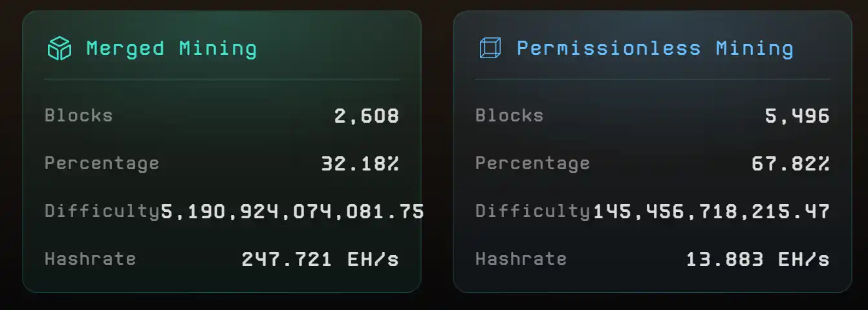Viewport: 868px width, 310px height.
Task: Click merged difficulty value 5,190,924,074,081.75
Action: (x=292, y=211)
